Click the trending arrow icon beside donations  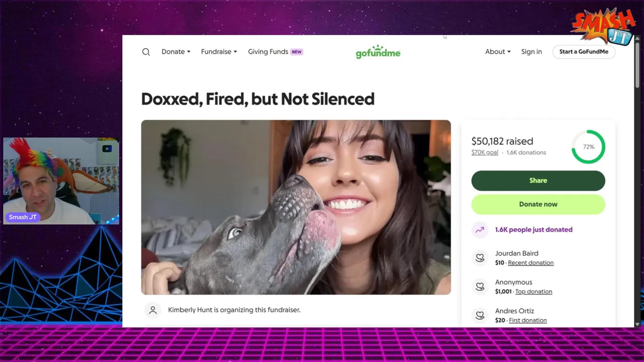480,230
